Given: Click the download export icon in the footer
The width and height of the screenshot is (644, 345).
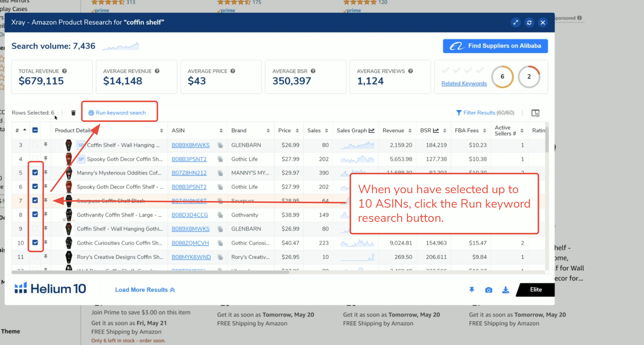Looking at the screenshot, I should pos(505,290).
